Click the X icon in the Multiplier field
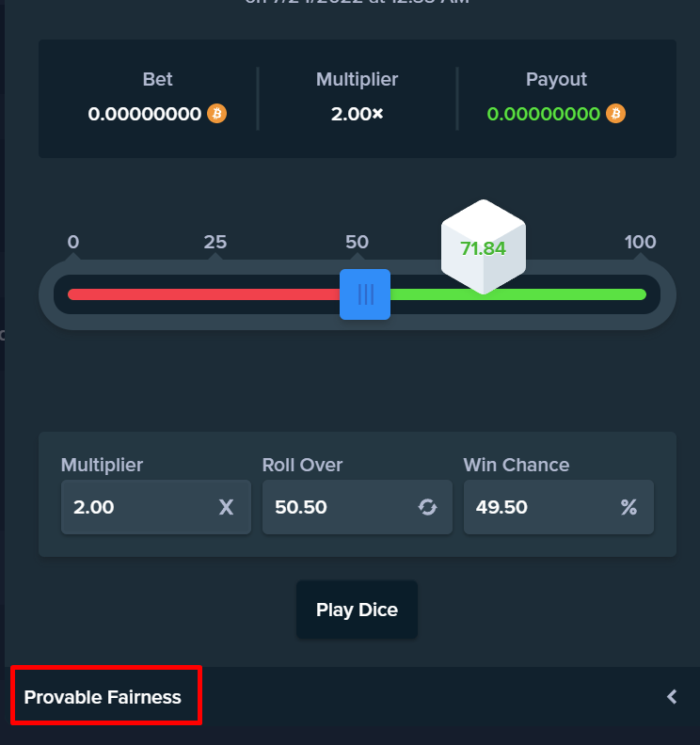Image resolution: width=700 pixels, height=745 pixels. (226, 507)
